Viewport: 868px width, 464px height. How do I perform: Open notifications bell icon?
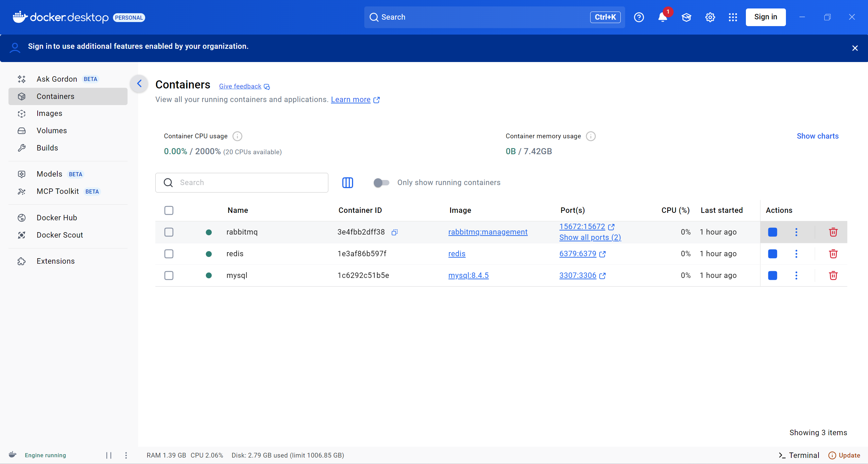point(662,17)
